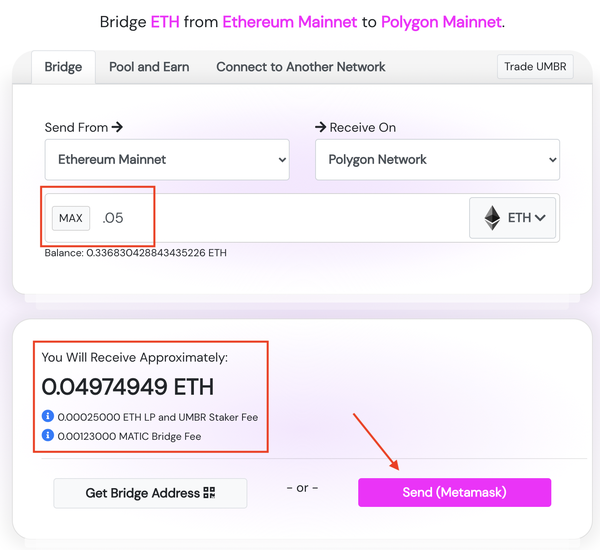Viewport: 600px width, 550px height.
Task: Click info icon beside MATIC Bridge Fee
Action: coord(48,435)
